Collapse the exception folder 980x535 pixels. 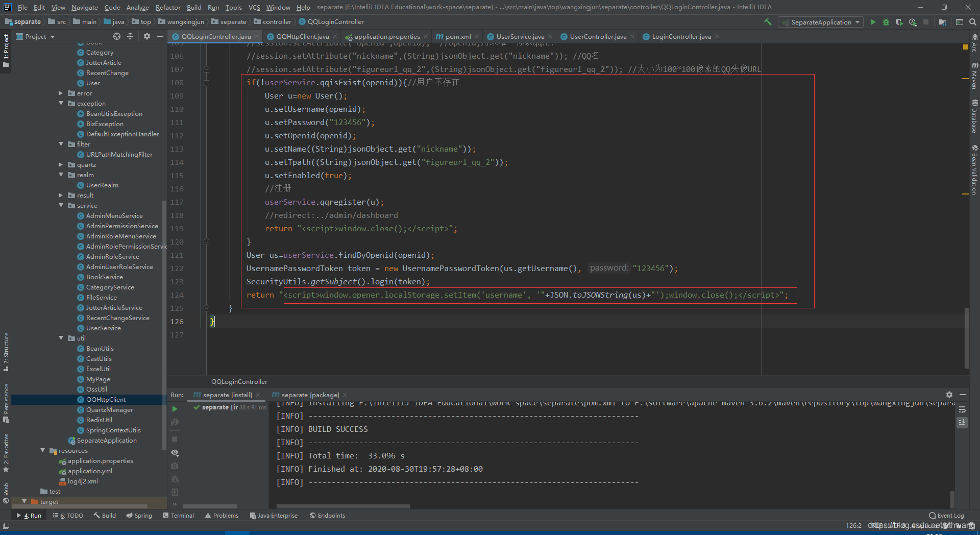(x=61, y=104)
